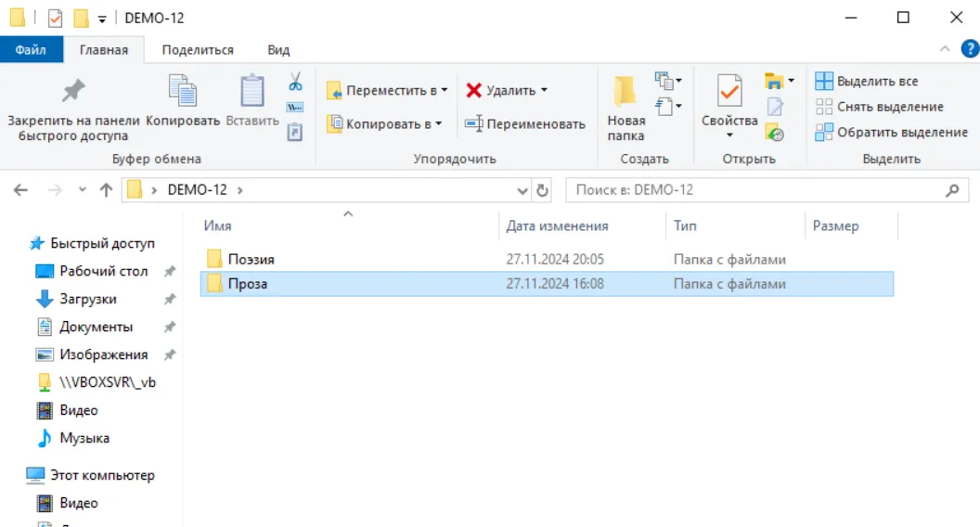980x527 pixels.
Task: Go up one folder level
Action: pyautogui.click(x=106, y=190)
